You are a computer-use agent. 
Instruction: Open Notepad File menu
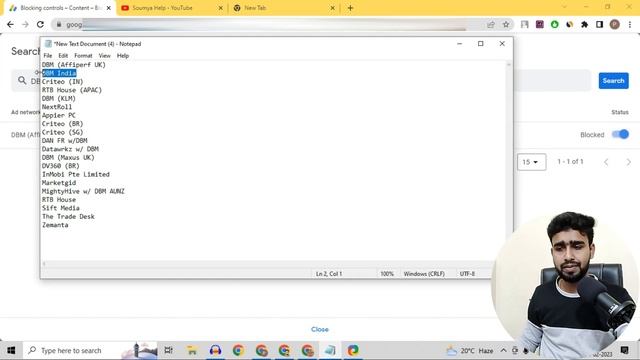tap(48, 56)
